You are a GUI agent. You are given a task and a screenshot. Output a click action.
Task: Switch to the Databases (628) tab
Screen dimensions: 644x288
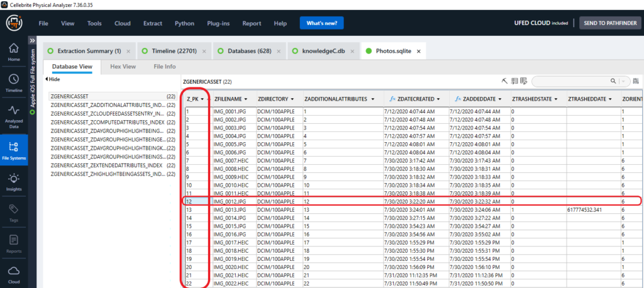coord(248,52)
